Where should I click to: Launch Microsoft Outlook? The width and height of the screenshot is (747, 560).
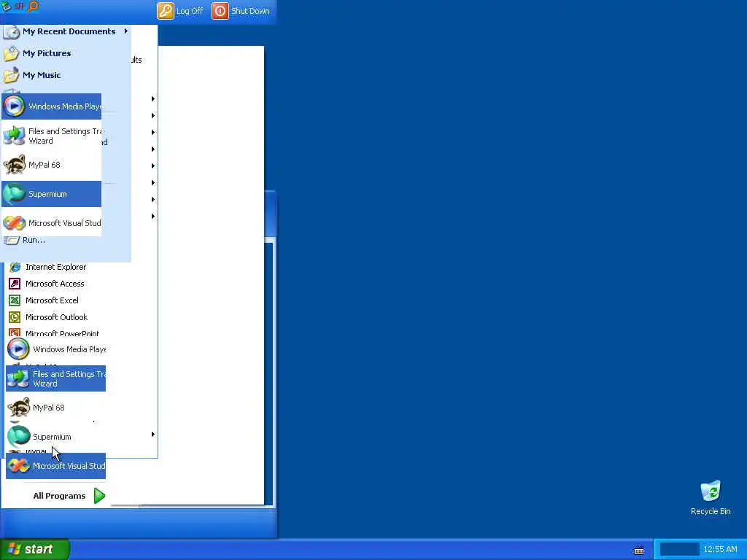coord(49,317)
